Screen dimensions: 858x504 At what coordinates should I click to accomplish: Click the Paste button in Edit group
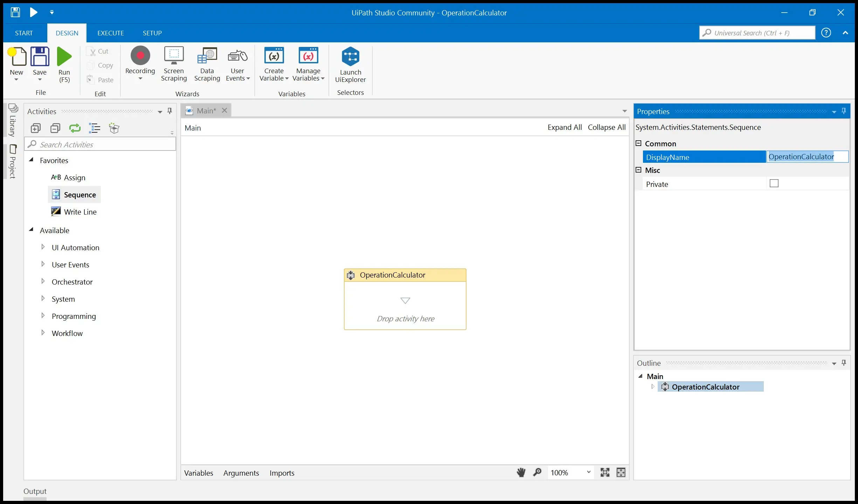point(100,80)
